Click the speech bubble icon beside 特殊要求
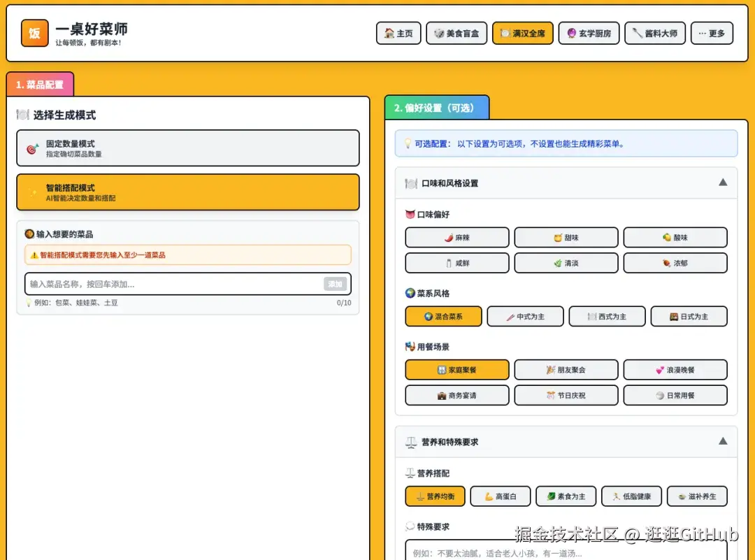Viewport: 755px width, 560px height. (x=410, y=526)
